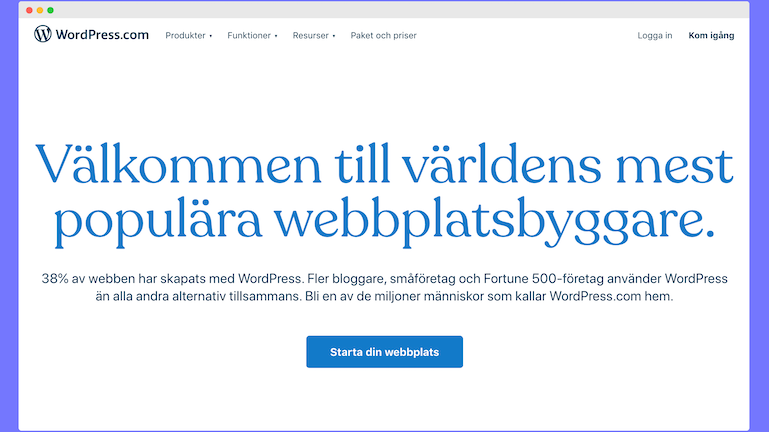The width and height of the screenshot is (769, 432).
Task: Open the Produkter menu
Action: pyautogui.click(x=185, y=36)
